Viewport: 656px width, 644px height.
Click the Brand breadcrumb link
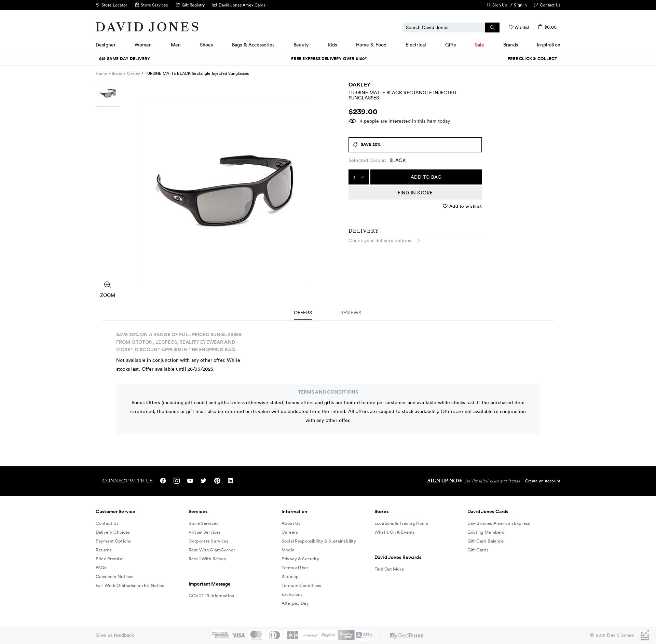click(117, 73)
